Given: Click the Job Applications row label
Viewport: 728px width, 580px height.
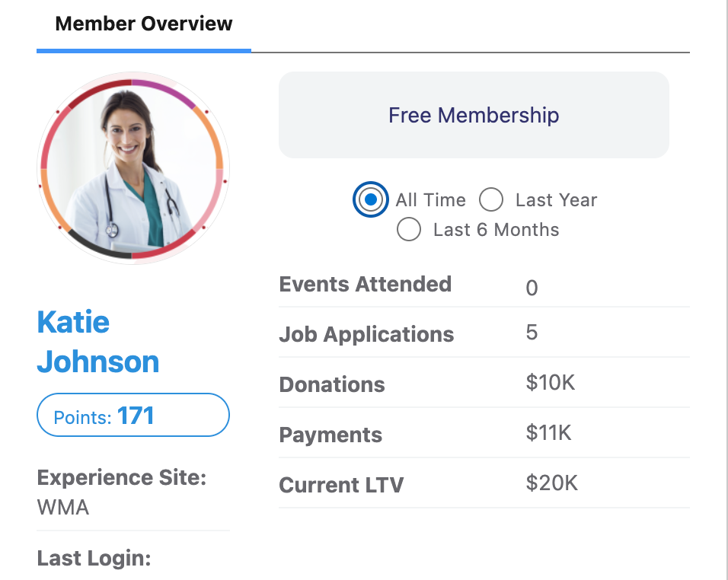Looking at the screenshot, I should tap(366, 334).
